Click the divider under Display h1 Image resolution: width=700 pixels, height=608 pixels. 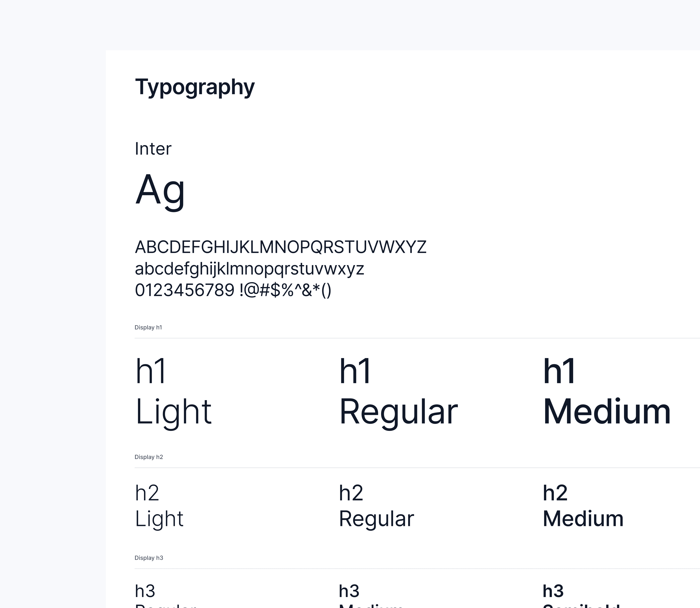tap(407, 338)
